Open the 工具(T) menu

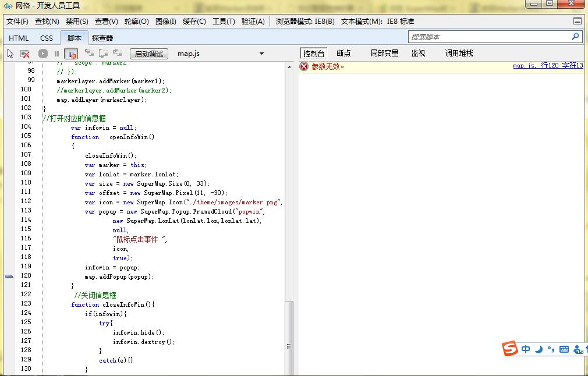pos(224,22)
